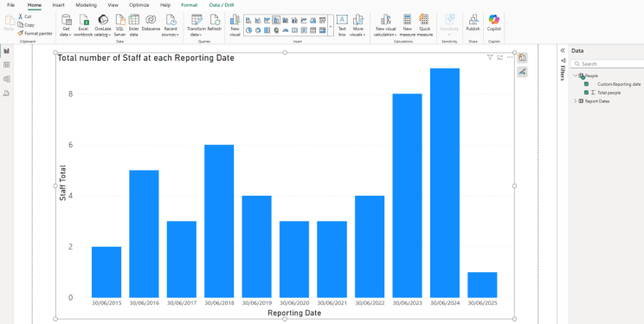The image size is (644, 324).
Task: Click Focus mode icon on the chart header
Action: click(499, 57)
